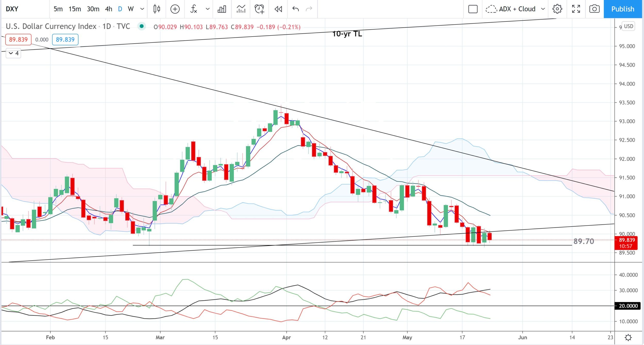Open the DXY symbol search

pyautogui.click(x=12, y=9)
